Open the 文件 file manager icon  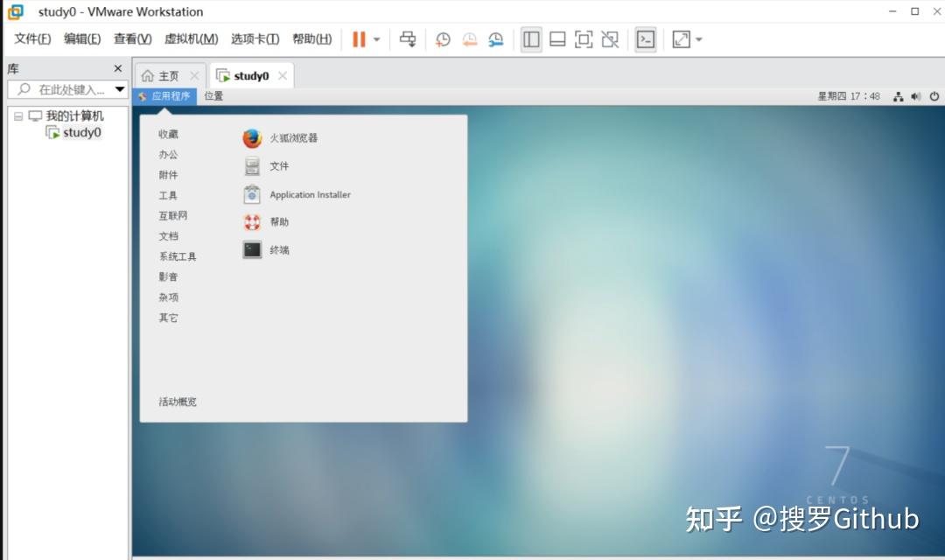click(252, 165)
